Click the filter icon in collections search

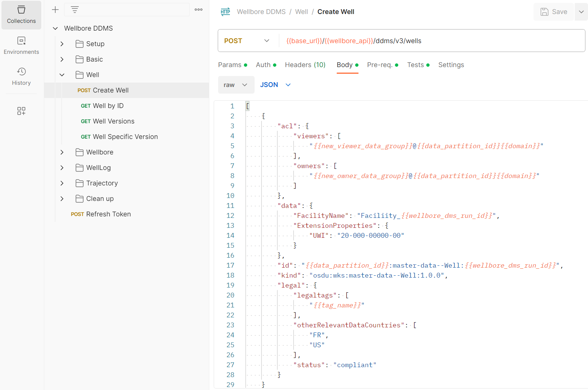(x=75, y=10)
